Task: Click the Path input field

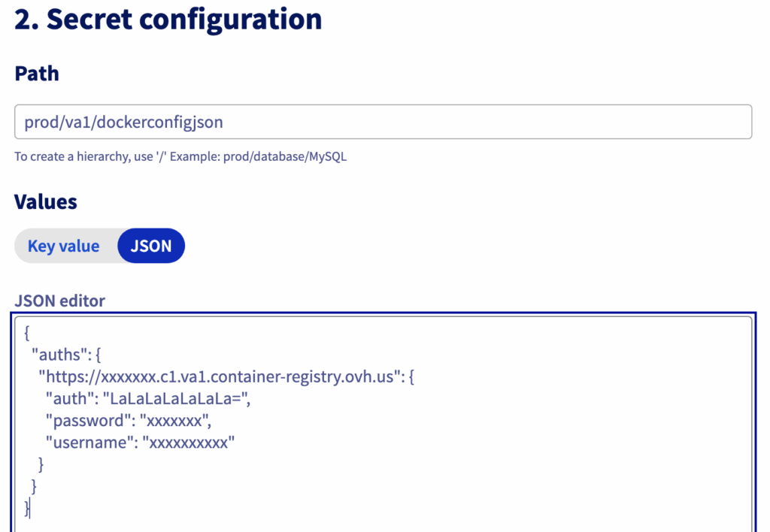Action: [x=383, y=122]
